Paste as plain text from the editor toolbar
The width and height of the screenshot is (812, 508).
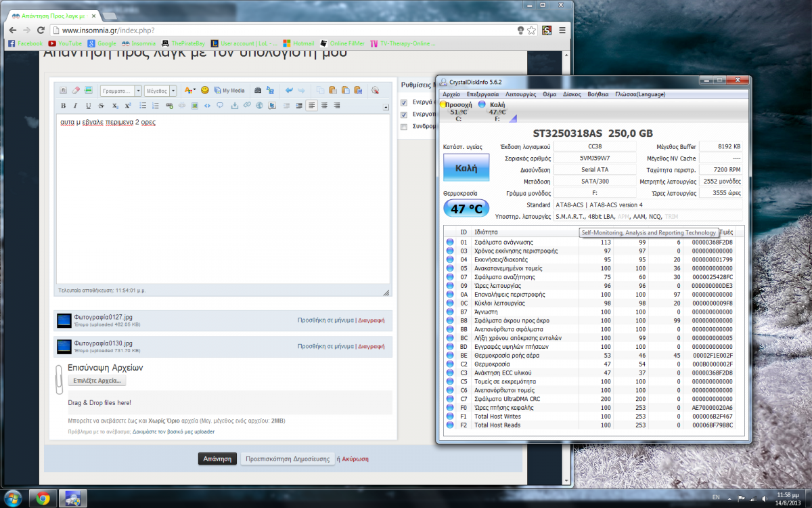[345, 90]
